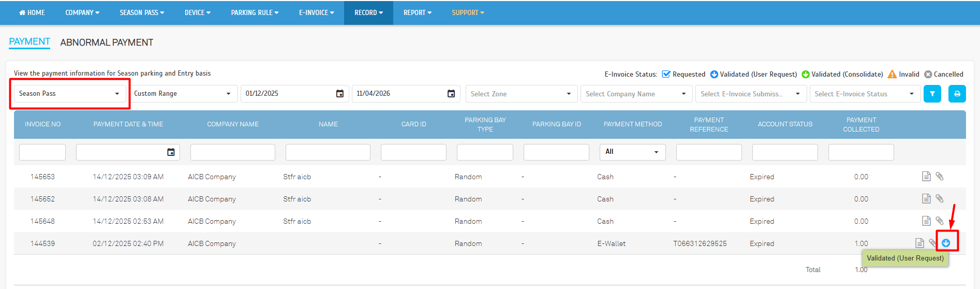Click the blue filter funnel button
This screenshot has width=980, height=289.
[x=932, y=94]
